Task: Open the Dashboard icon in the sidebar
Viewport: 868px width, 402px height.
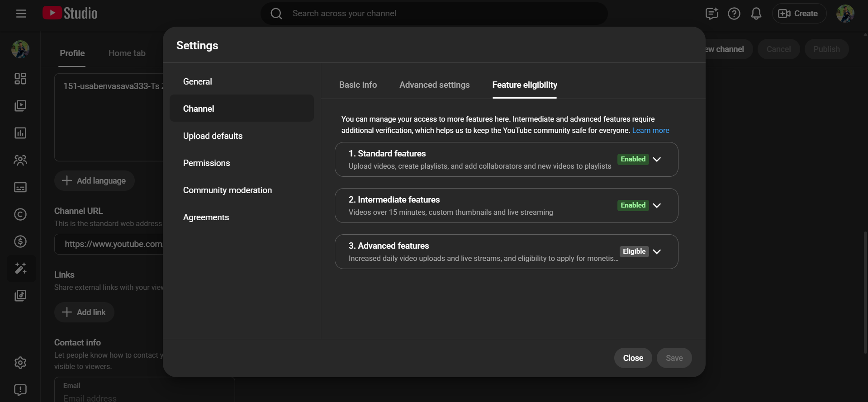Action: coord(20,79)
